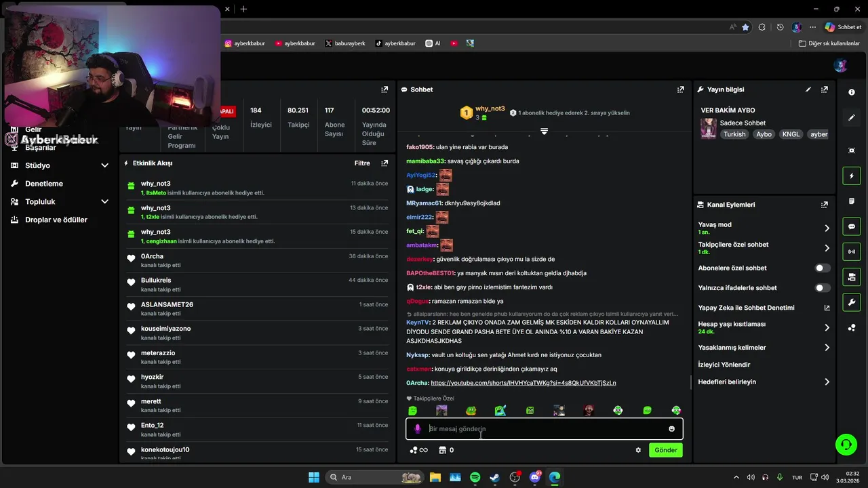Click the document notes icon in right sidebar
The image size is (868, 488).
click(x=852, y=201)
